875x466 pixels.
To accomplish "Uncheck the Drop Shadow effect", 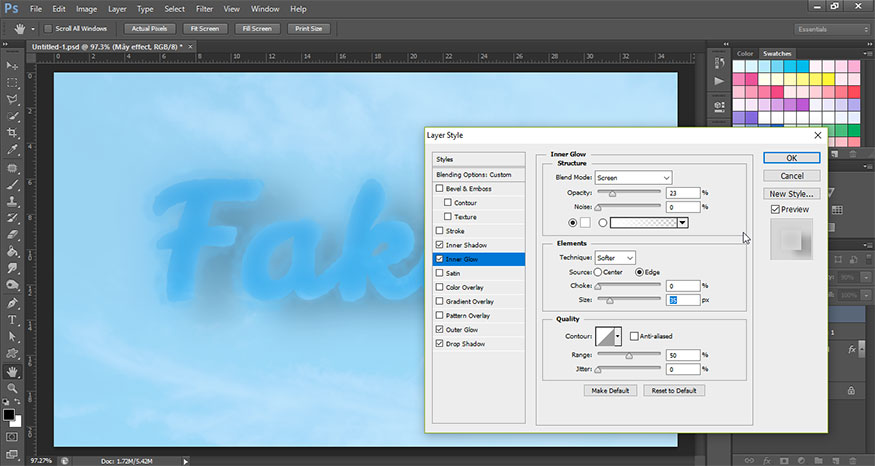I will [439, 344].
